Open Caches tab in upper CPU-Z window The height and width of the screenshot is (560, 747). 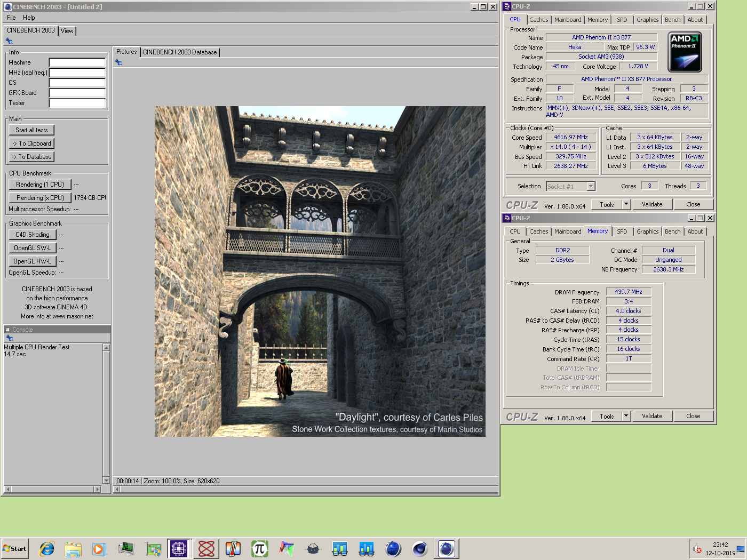click(x=539, y=20)
